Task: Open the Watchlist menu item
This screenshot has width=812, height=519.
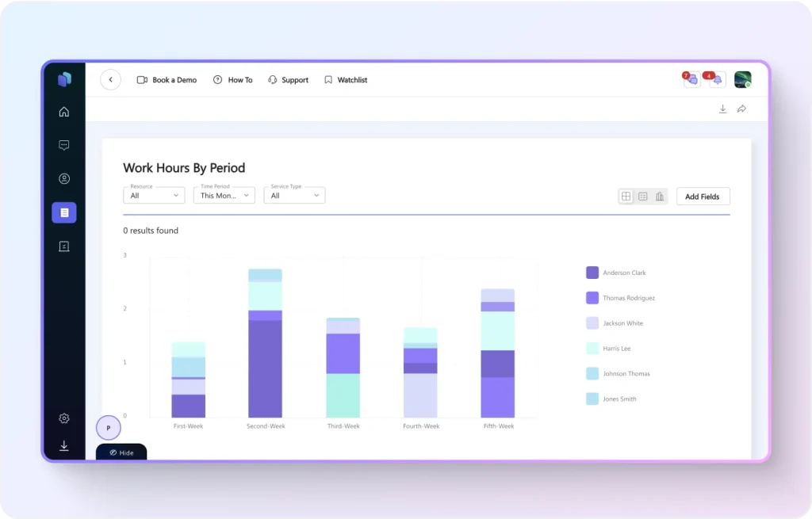Action: point(346,80)
